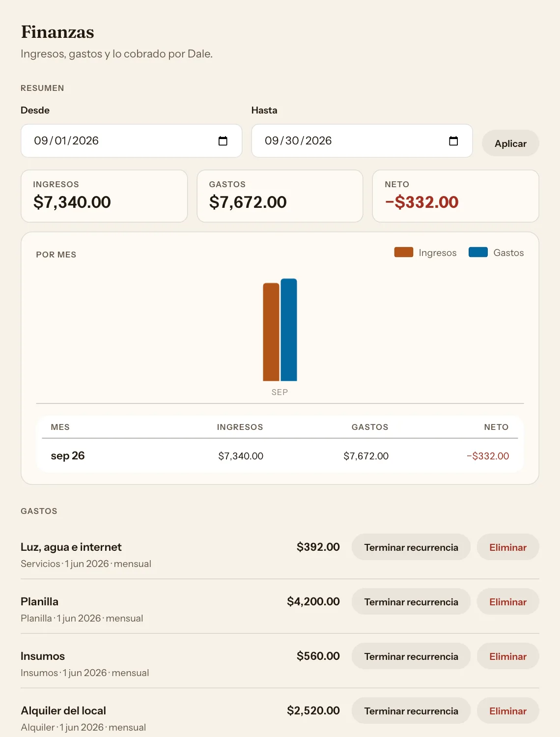Viewport: 560px width, 737px height.
Task: End recurrence for Luz, agua e internet
Action: [x=411, y=547]
